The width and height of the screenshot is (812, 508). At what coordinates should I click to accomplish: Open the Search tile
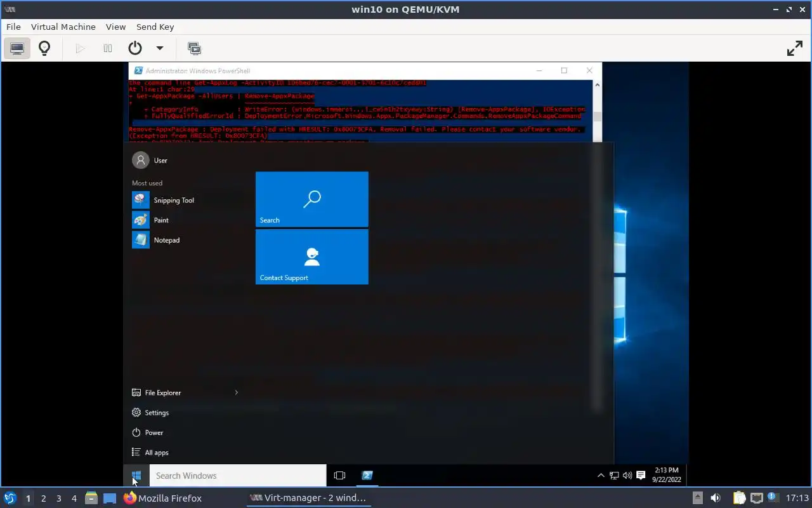tap(312, 199)
